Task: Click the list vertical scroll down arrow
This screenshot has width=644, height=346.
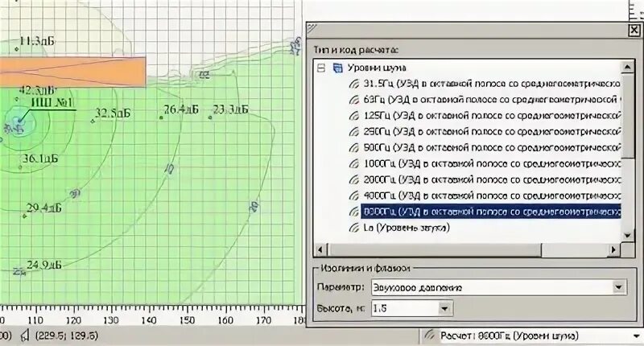Action: tap(628, 236)
